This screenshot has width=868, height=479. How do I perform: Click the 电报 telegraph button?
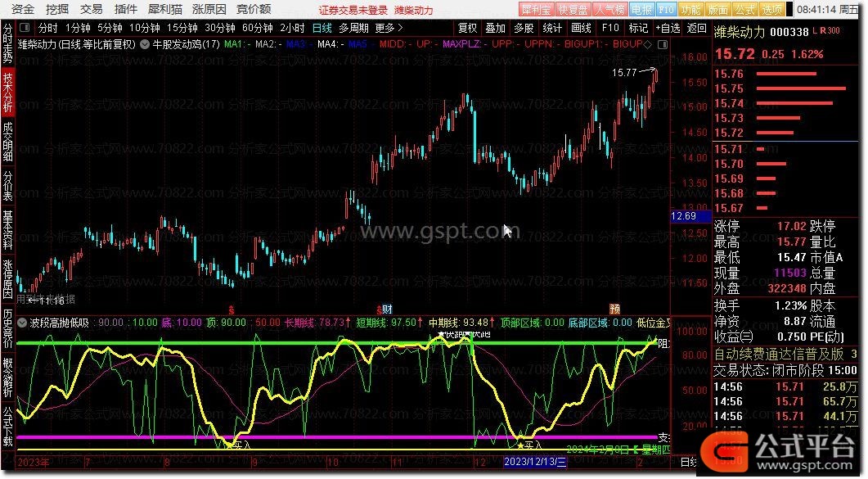tap(641, 9)
